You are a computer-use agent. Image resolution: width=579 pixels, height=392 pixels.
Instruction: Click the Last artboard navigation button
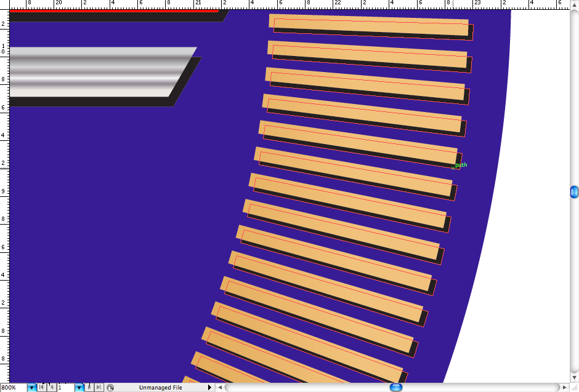click(x=99, y=387)
